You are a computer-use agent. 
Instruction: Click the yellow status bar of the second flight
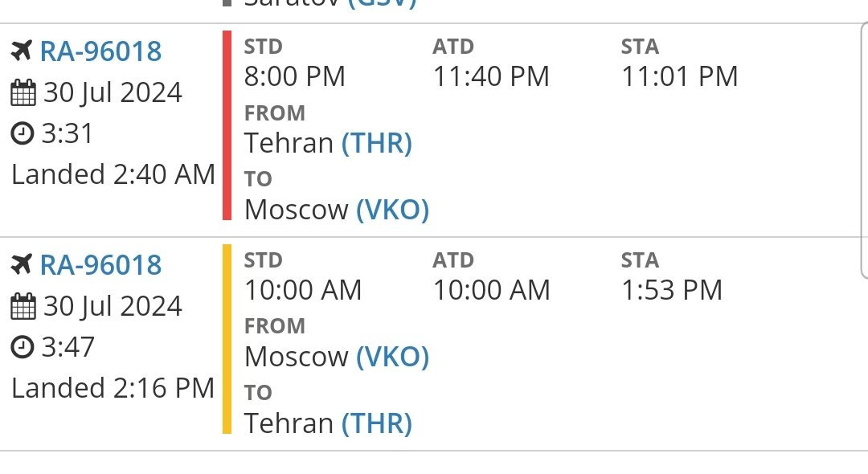[x=227, y=339]
